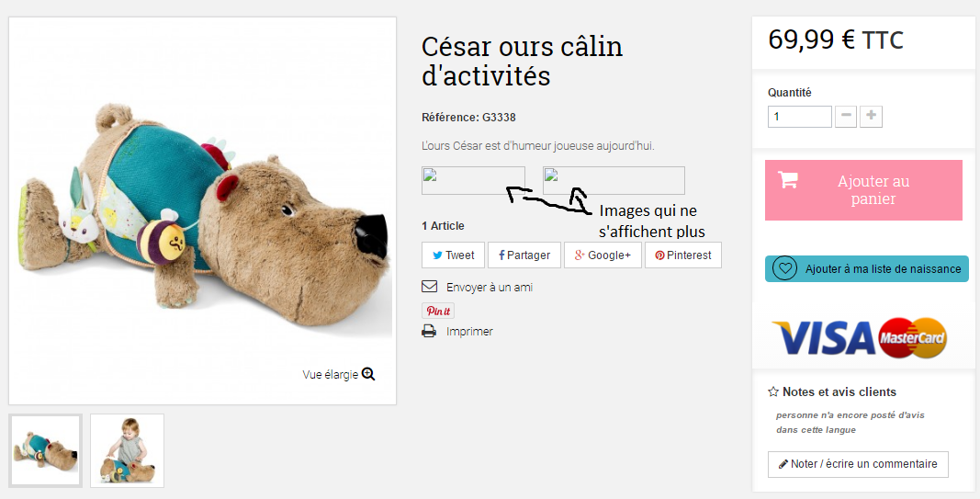Share on Facebook with the Partager button
The image size is (980, 499).
pos(524,255)
